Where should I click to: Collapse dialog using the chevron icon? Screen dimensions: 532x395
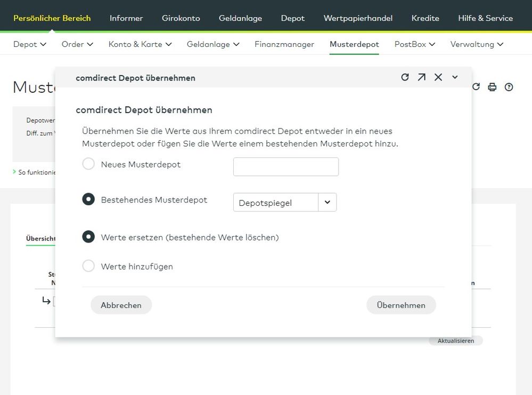point(455,77)
